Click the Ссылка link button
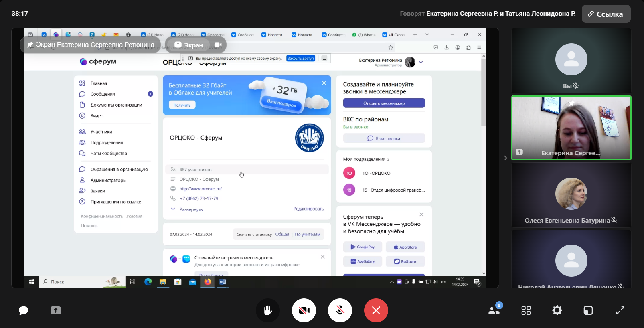This screenshot has width=644, height=328. tap(606, 14)
